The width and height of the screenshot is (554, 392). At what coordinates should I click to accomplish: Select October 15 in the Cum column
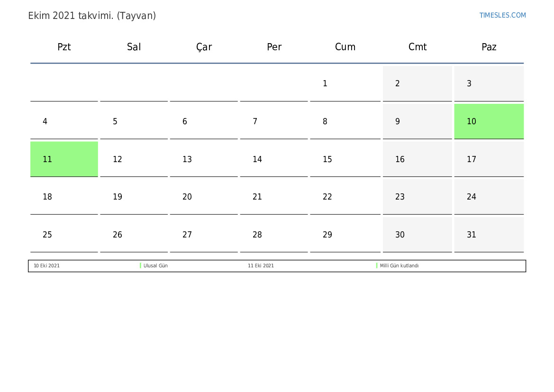[345, 159]
